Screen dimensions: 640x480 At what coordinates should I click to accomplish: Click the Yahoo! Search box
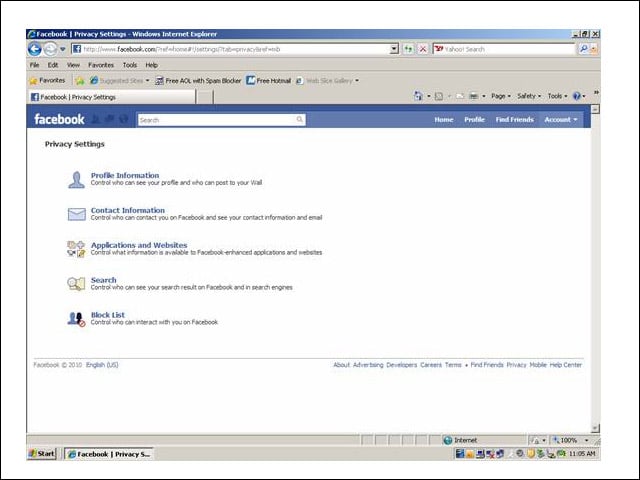pos(505,49)
